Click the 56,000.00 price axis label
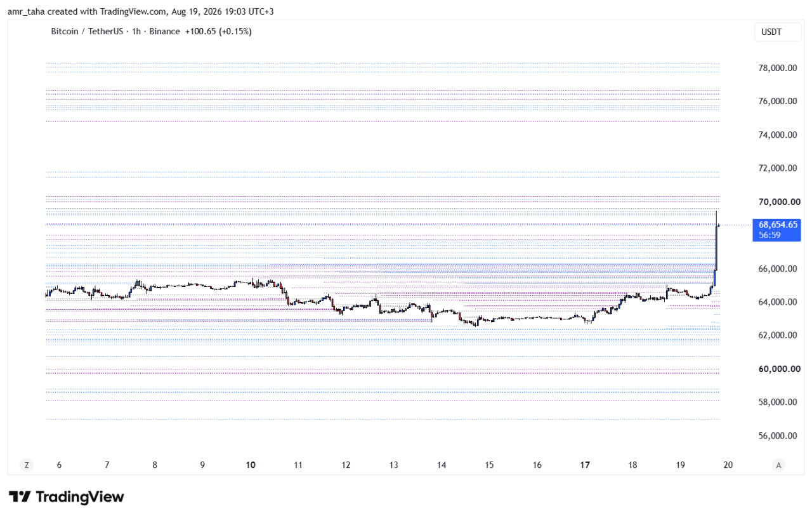 point(778,436)
